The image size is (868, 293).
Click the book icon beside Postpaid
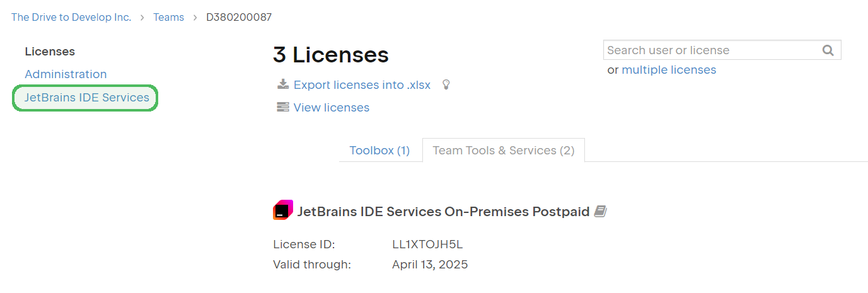coord(600,212)
